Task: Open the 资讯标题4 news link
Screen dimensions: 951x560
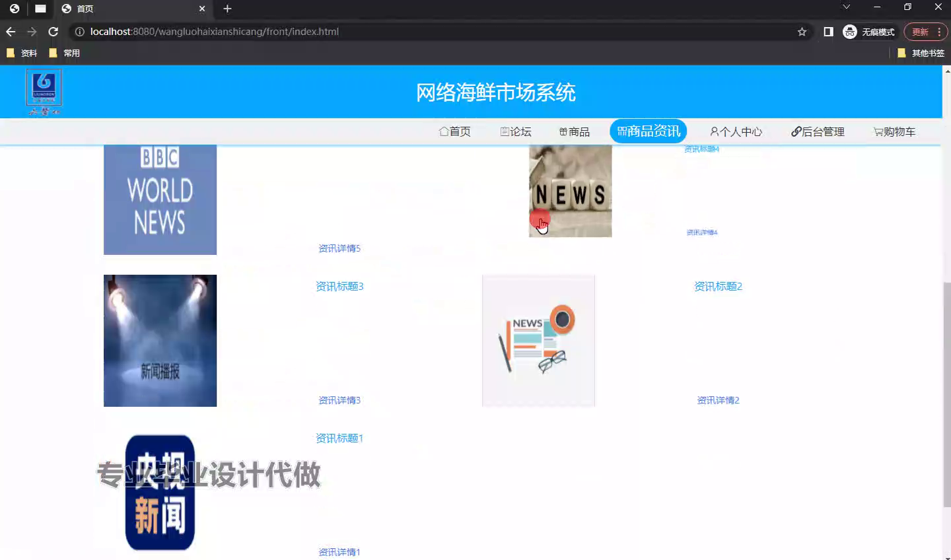Action: [x=701, y=149]
